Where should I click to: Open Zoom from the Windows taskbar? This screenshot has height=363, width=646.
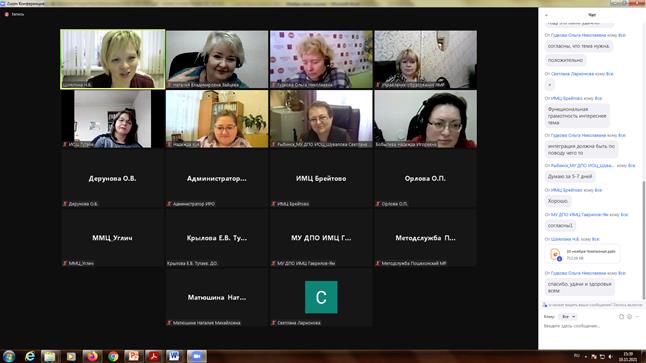pos(197,356)
